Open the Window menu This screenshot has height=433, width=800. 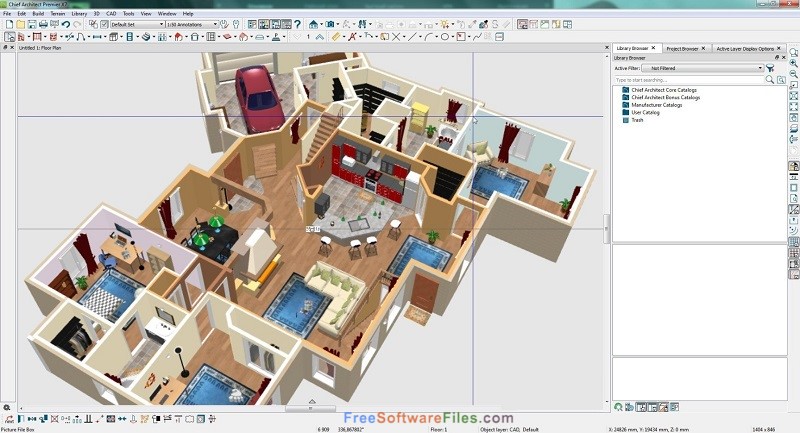pyautogui.click(x=167, y=14)
